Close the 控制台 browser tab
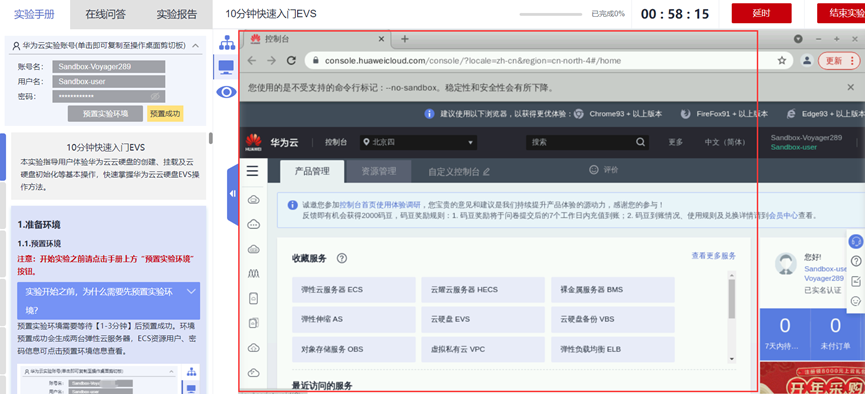Image resolution: width=865 pixels, height=394 pixels. click(381, 39)
